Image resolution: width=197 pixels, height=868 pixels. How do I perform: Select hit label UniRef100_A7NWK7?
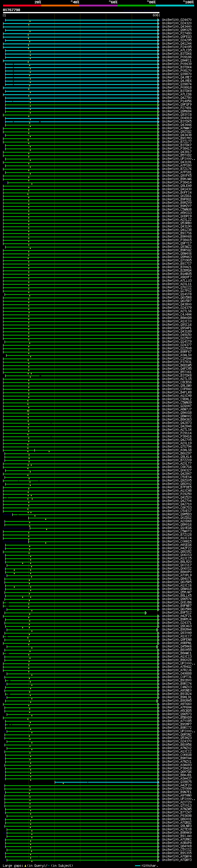177,128
